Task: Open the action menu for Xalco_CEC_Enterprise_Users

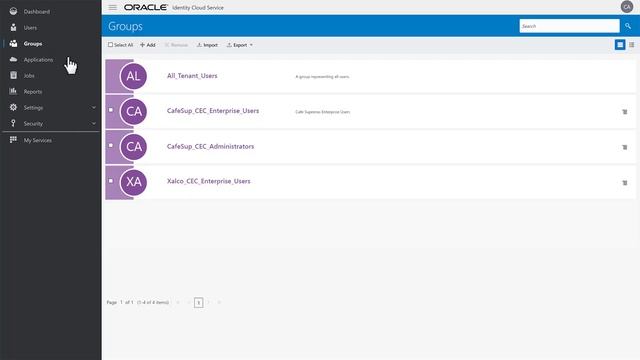Action: click(x=624, y=182)
